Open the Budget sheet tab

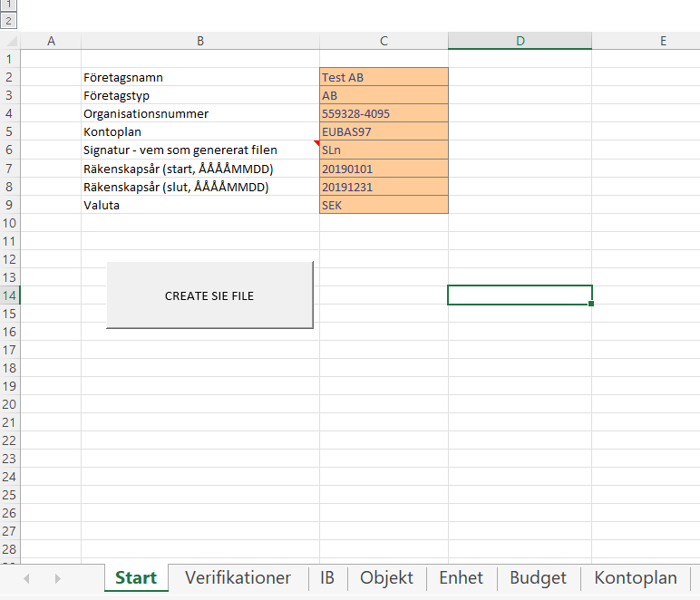coord(538,578)
